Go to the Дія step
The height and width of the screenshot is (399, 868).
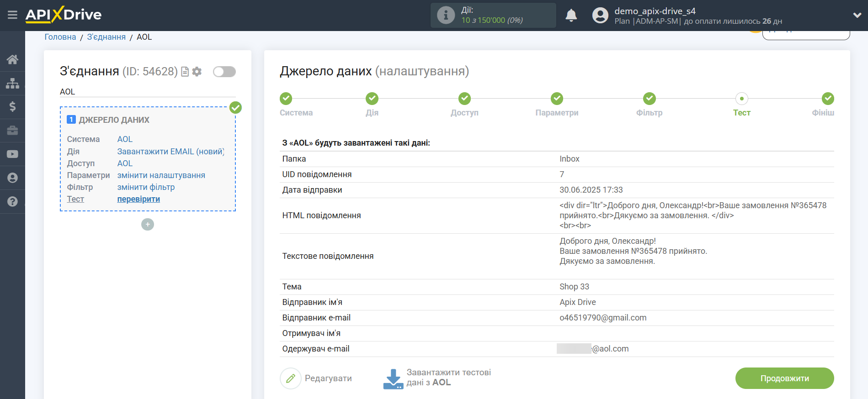tap(372, 98)
